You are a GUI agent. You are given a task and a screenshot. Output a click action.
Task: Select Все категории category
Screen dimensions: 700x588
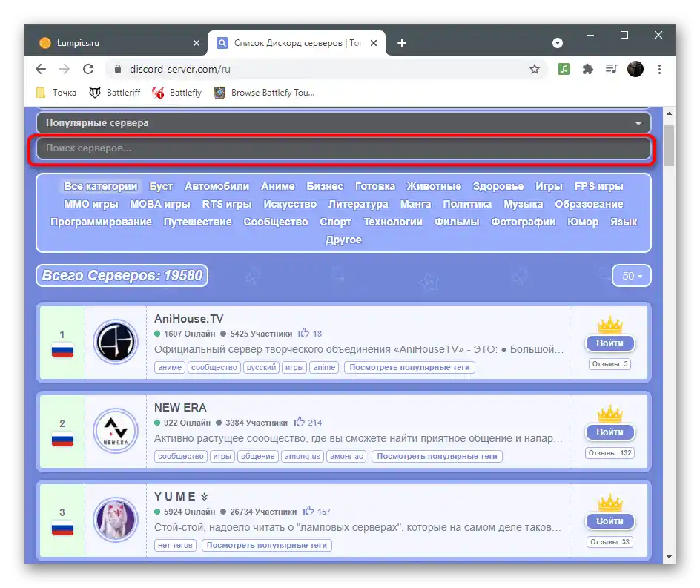tap(100, 186)
